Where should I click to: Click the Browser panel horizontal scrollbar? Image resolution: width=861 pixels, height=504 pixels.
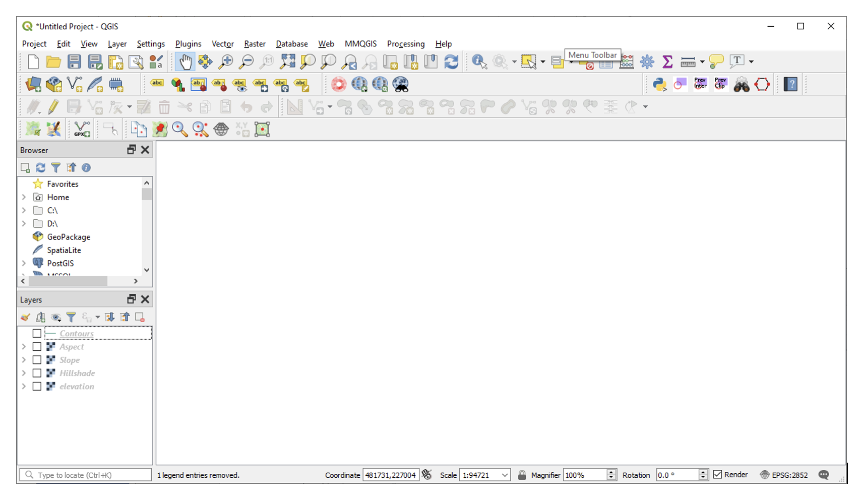click(68, 281)
